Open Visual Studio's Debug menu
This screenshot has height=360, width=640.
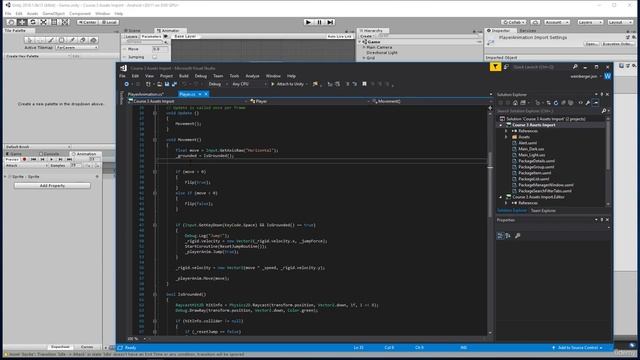[x=201, y=76]
